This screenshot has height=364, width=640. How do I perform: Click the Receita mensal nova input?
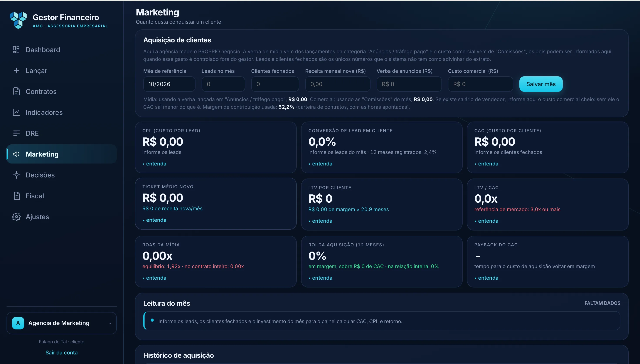pyautogui.click(x=338, y=84)
